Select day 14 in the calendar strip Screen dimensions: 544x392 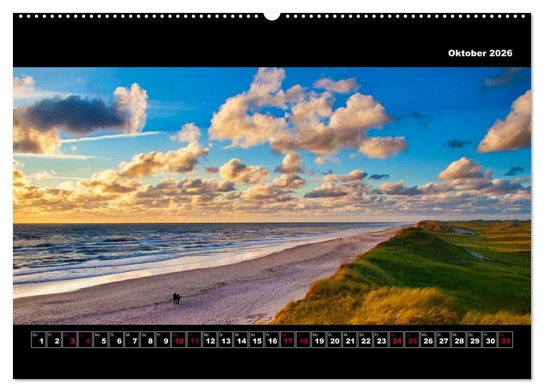tap(241, 340)
